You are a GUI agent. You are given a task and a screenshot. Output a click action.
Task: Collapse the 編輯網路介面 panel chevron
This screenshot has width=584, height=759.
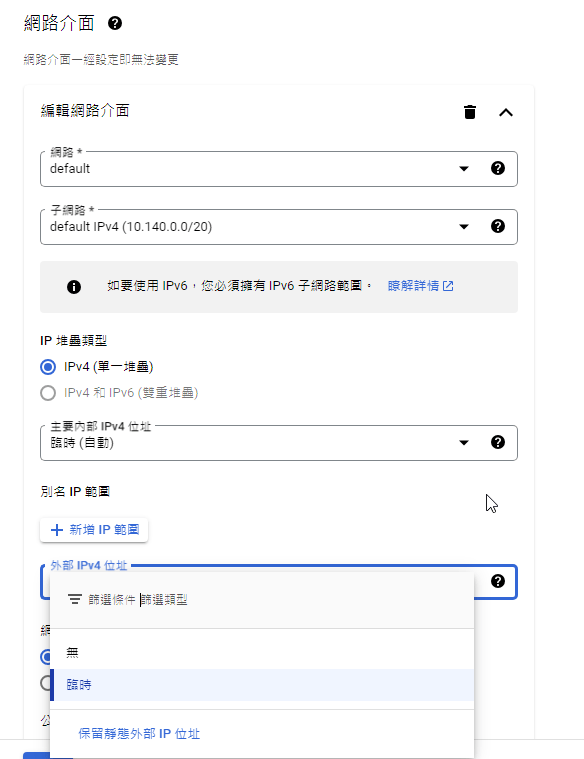tap(506, 112)
